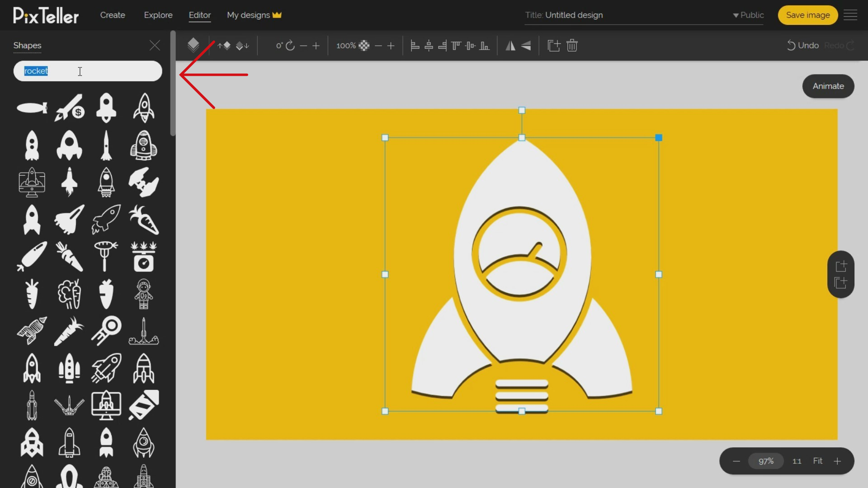
Task: Send selected layer backward
Action: click(x=243, y=46)
